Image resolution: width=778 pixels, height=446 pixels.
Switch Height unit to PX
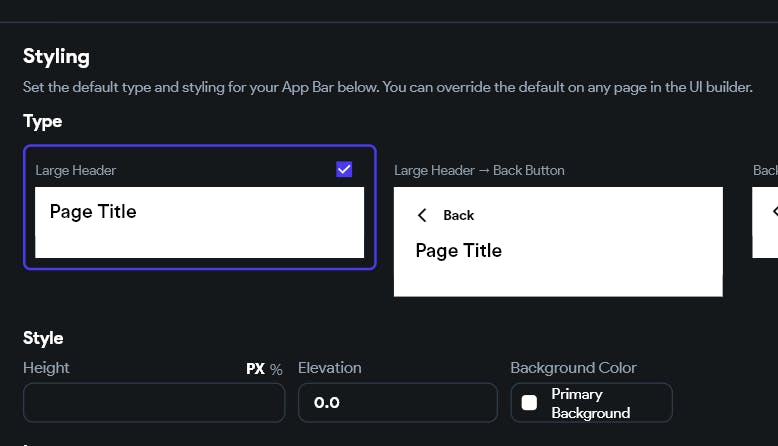pos(256,369)
